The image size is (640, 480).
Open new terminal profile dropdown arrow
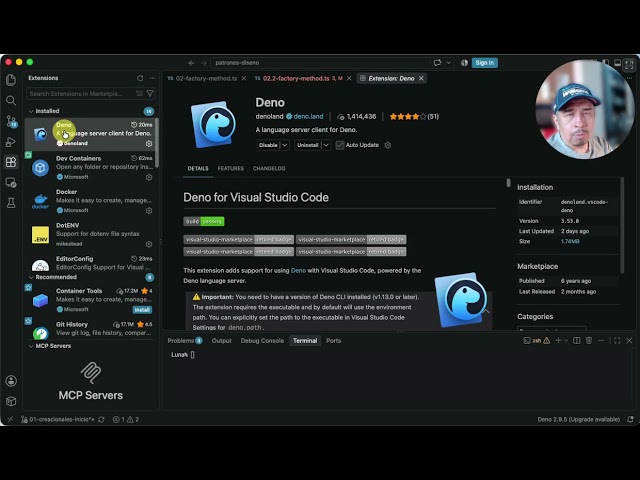click(566, 340)
